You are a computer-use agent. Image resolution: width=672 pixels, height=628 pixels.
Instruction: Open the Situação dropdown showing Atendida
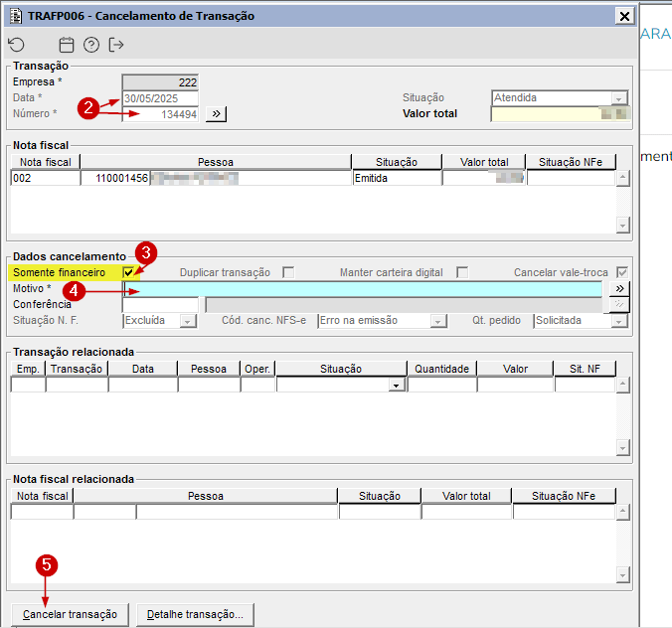coord(618,98)
